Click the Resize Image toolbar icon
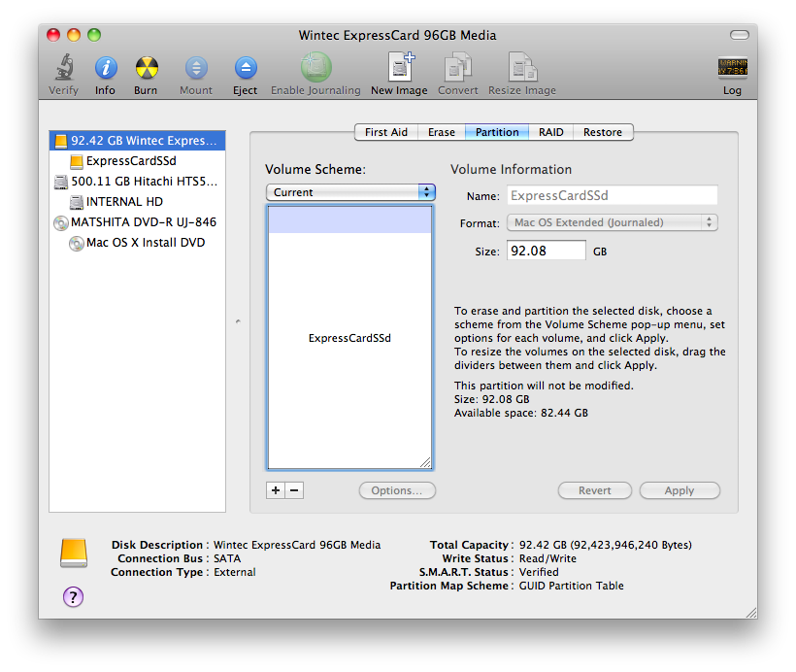 [522, 67]
